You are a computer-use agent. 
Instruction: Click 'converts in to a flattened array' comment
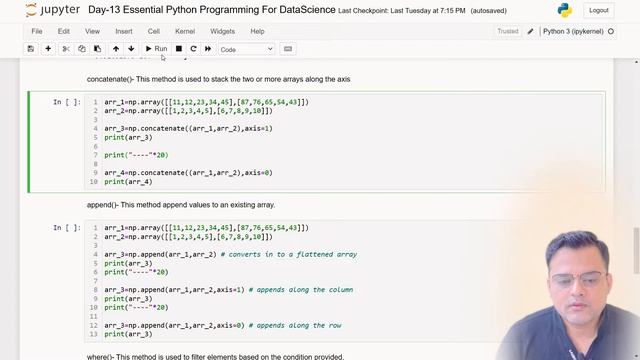coord(289,254)
